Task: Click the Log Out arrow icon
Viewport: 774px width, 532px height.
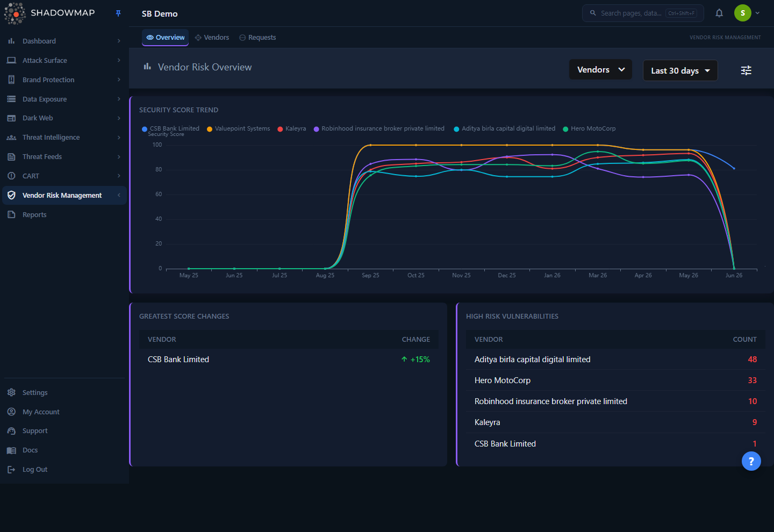Action: [x=11, y=470]
